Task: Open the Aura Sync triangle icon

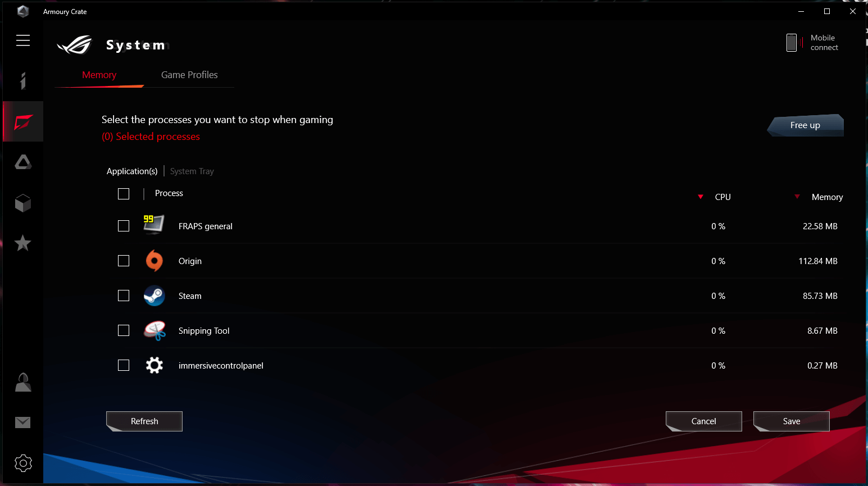Action: [x=23, y=162]
